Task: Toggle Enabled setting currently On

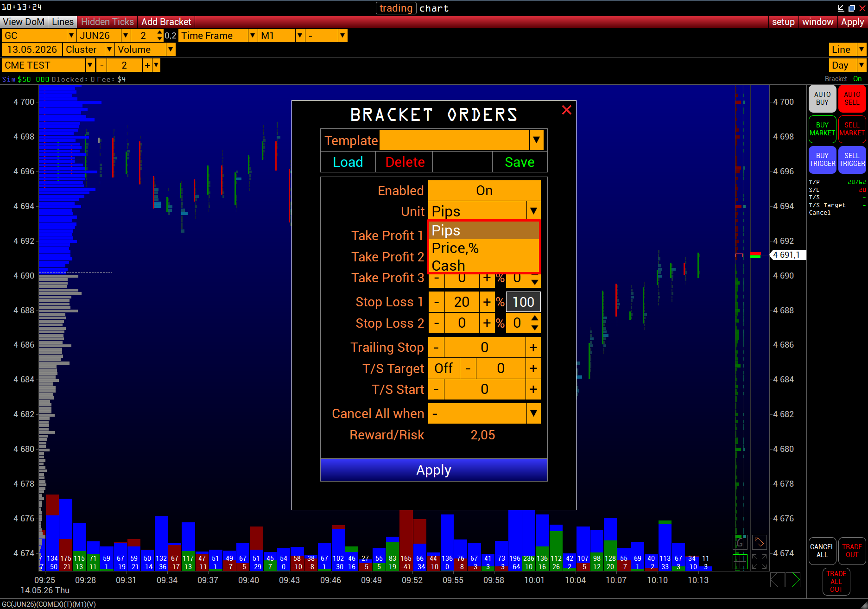Action: click(x=484, y=190)
